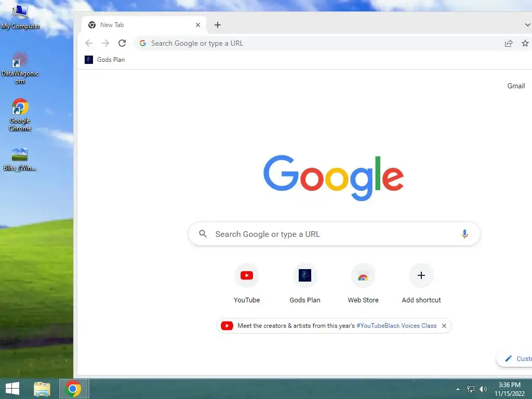Open a new tab with the plus button
The image size is (532, 399).
click(218, 25)
